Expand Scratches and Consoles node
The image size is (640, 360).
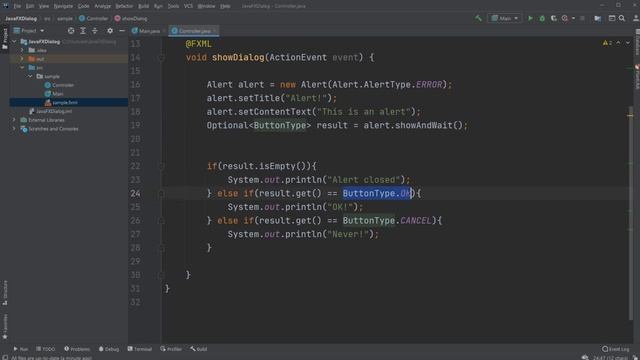click(14, 129)
